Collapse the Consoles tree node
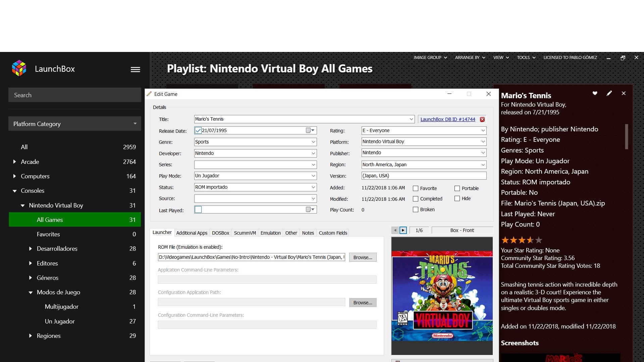 pos(14,191)
